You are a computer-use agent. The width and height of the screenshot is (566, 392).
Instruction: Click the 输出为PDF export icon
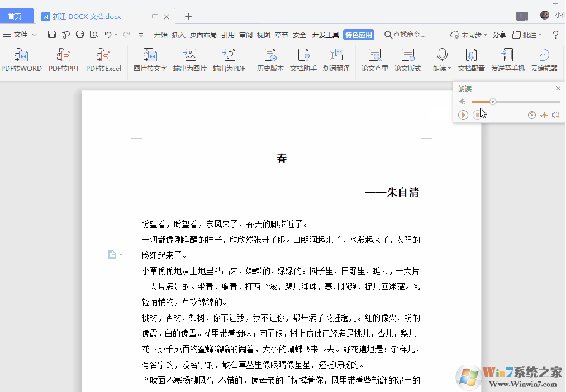(x=229, y=60)
